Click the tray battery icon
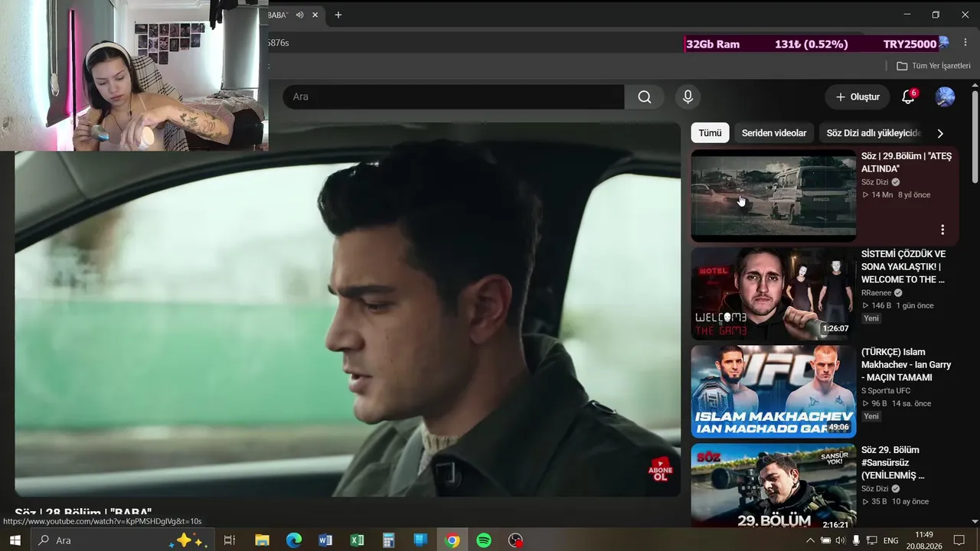980x551 pixels. pos(825,540)
